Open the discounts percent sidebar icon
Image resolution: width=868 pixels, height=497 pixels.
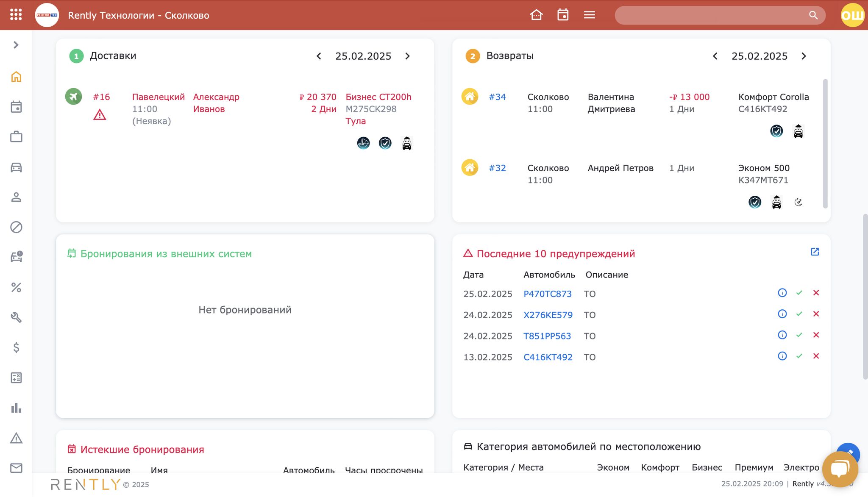coord(16,287)
